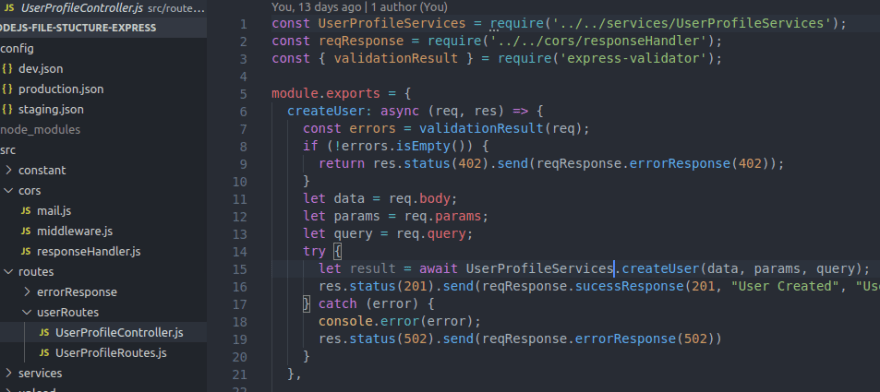Expand the errorResponse folder chevron
The height and width of the screenshot is (392, 880).
[x=27, y=292]
